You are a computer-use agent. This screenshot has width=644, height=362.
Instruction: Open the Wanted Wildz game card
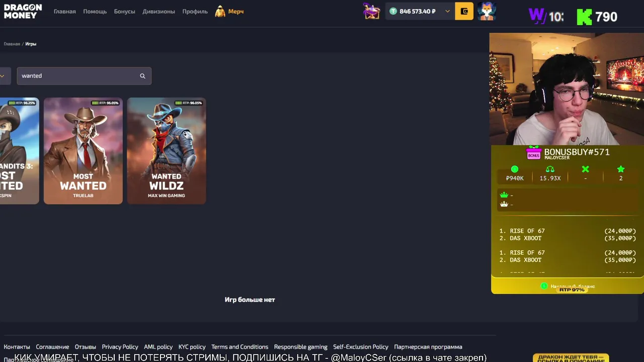pyautogui.click(x=167, y=151)
